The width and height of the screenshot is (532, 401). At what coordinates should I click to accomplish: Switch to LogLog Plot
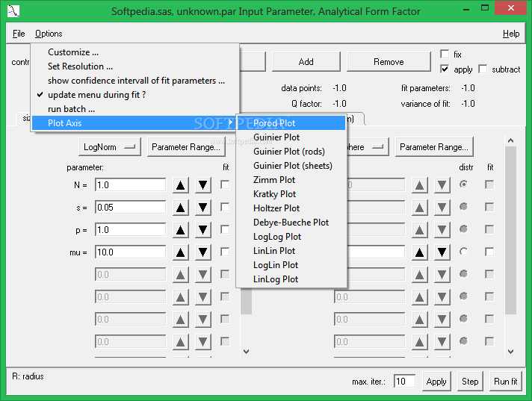click(x=291, y=237)
